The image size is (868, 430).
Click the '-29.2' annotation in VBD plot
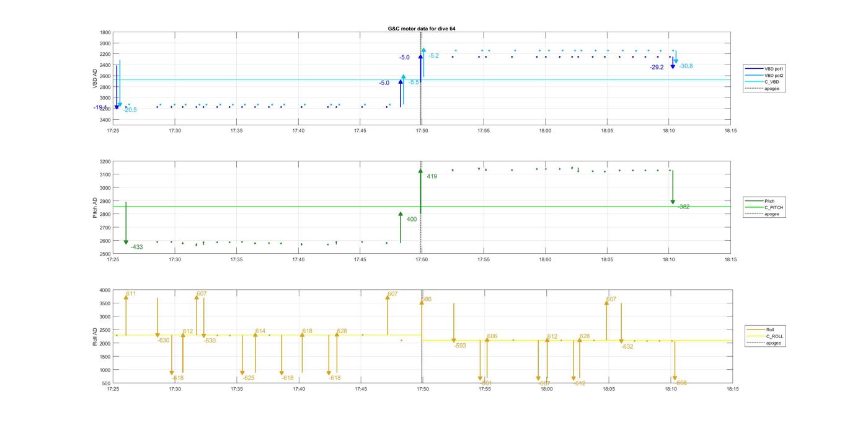pyautogui.click(x=657, y=67)
